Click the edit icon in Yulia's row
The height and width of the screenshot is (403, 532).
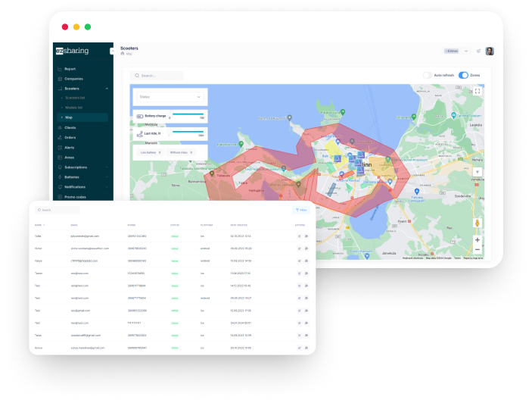[299, 236]
